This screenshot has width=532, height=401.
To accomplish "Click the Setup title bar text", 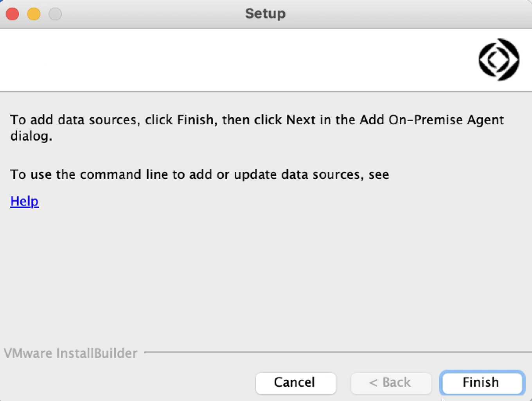I will 265,13.
